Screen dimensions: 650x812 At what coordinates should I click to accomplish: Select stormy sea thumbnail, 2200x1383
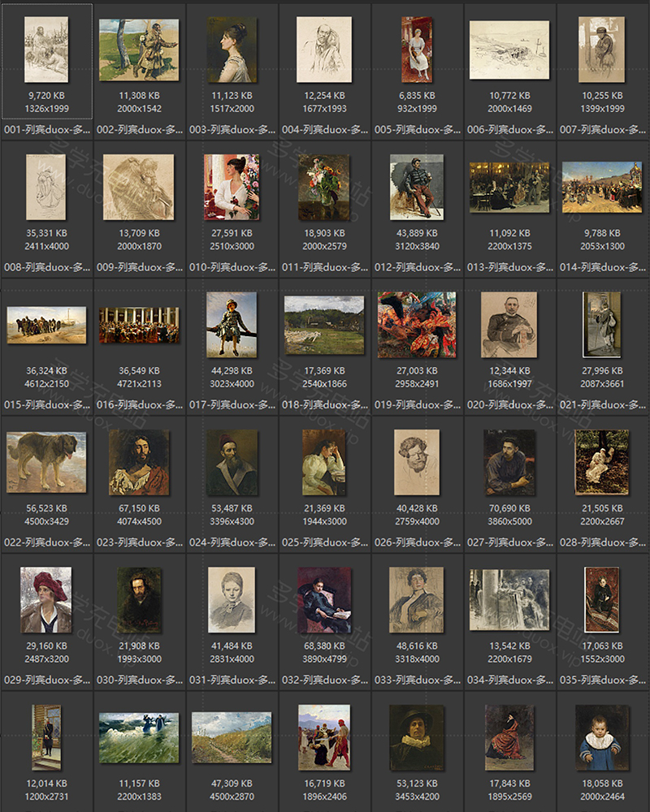(139, 738)
